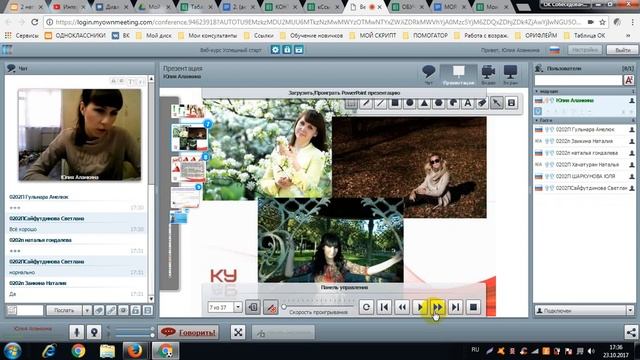Click the play slide button
Screen dimensions: 640x360
(x=420, y=307)
